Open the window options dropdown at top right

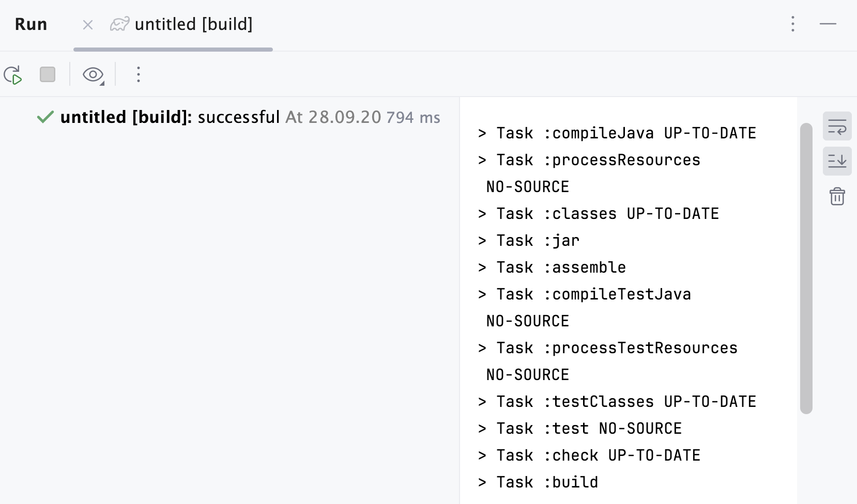pos(792,24)
